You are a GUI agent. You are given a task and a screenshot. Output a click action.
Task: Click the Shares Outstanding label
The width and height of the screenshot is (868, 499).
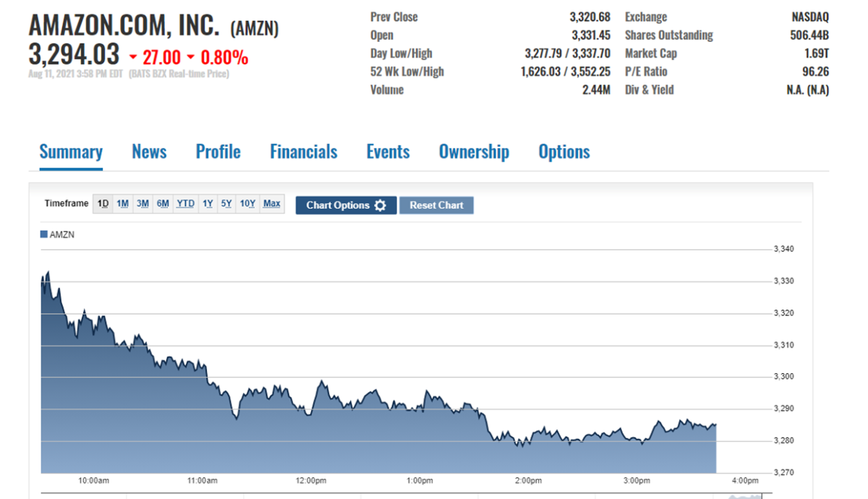coord(669,35)
